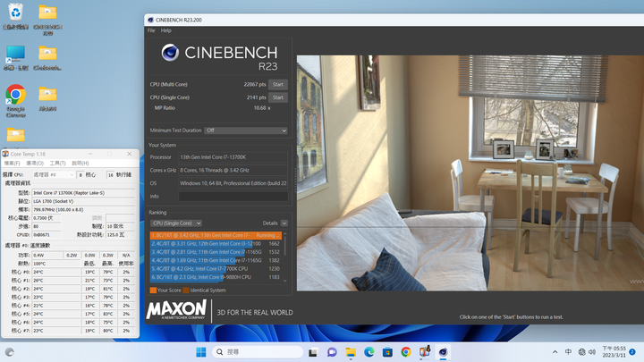Open the Recycle Bin desktop icon
The height and width of the screenshot is (362, 644).
click(15, 16)
